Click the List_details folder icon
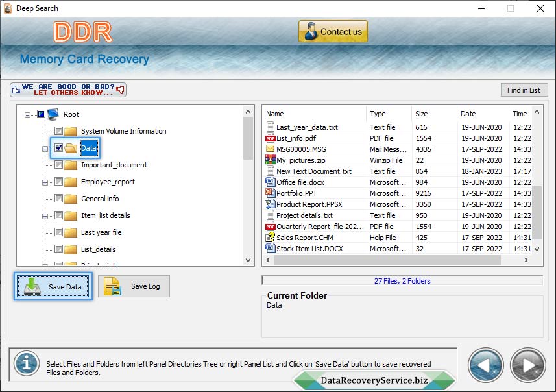The width and height of the screenshot is (556, 392). [x=71, y=249]
